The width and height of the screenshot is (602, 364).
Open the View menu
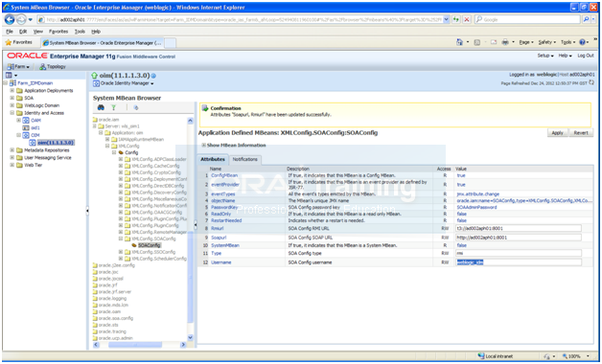pos(38,32)
